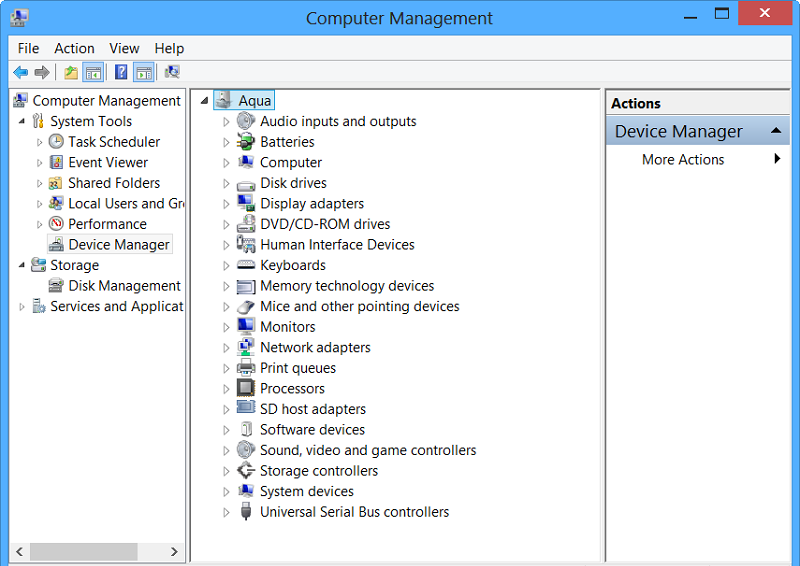Expand the SD host adapters category
Viewport: 800px width, 566px height.
click(226, 409)
